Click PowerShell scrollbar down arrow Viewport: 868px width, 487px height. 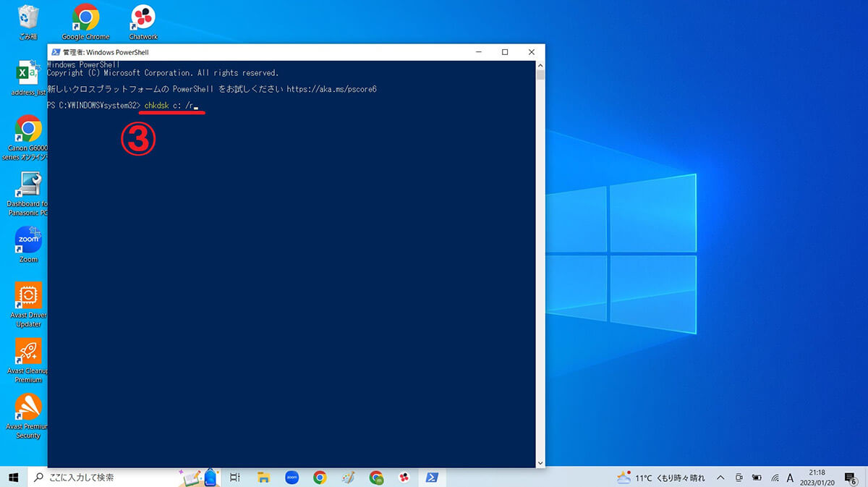540,462
